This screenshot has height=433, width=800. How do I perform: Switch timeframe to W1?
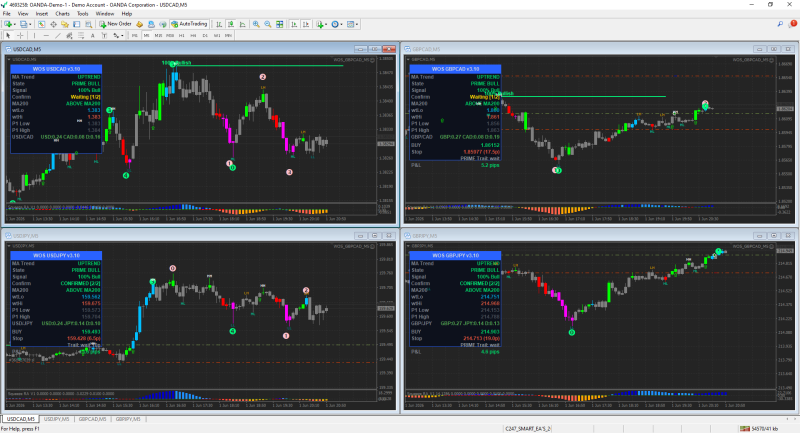217,36
